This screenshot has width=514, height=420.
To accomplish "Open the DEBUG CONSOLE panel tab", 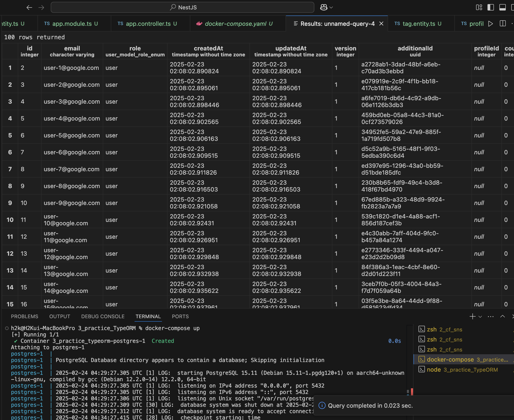I will click(x=103, y=316).
